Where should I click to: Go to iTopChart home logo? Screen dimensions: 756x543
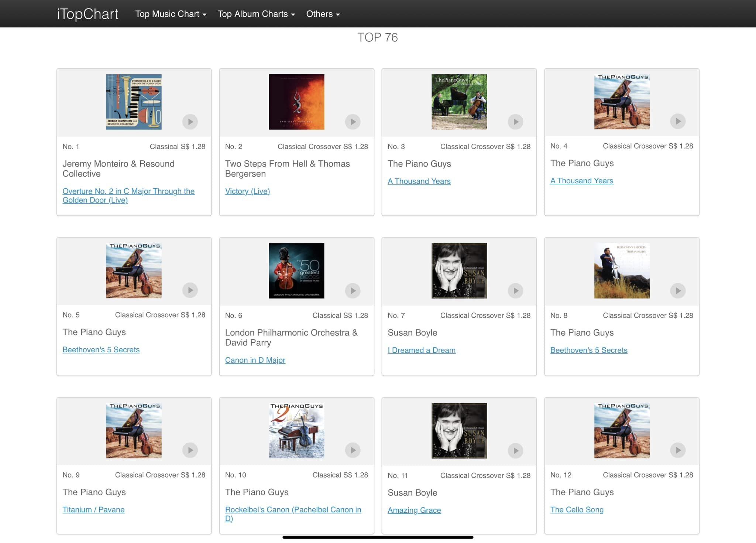88,14
